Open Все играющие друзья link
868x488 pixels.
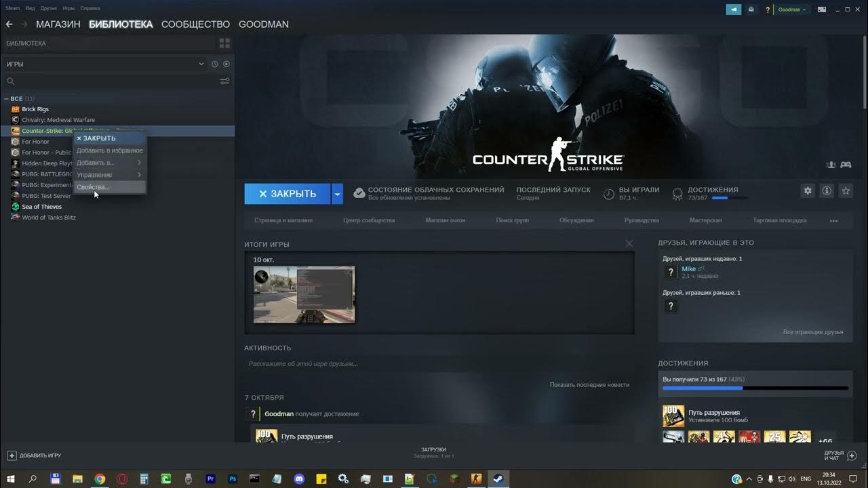813,332
